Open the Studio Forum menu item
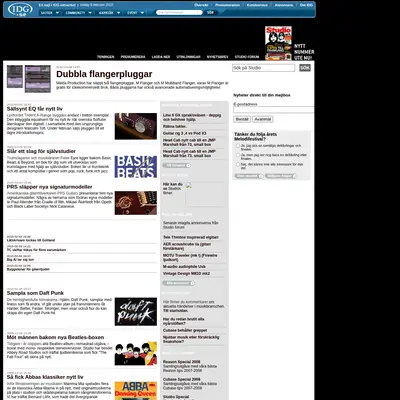 [247, 57]
